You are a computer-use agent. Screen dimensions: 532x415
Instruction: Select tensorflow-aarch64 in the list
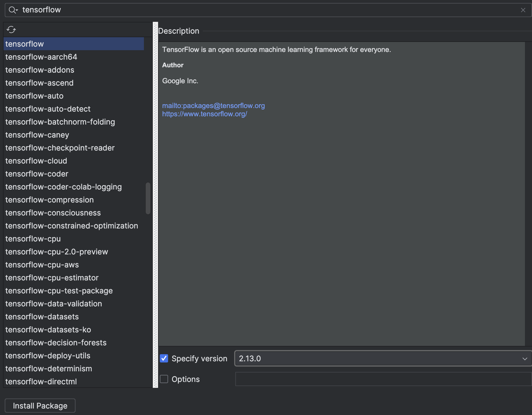[74, 57]
